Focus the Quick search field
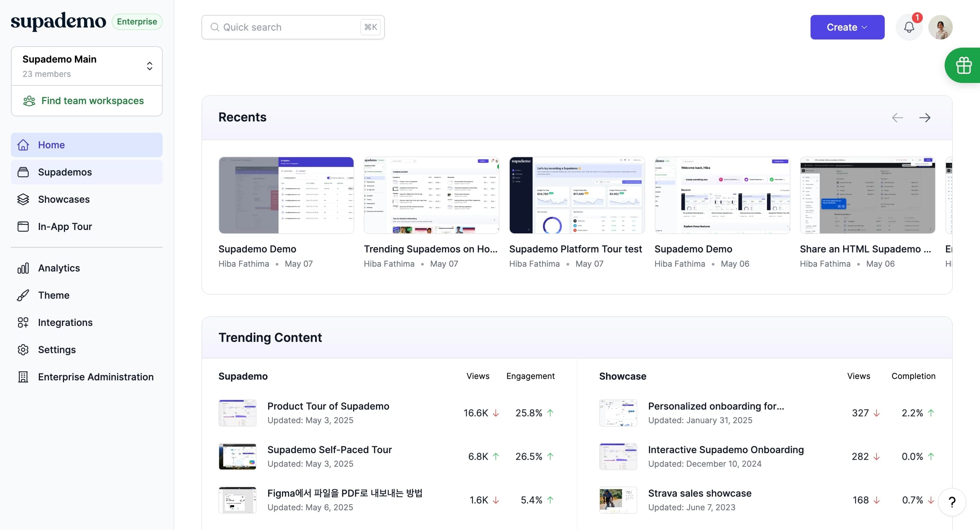The width and height of the screenshot is (980, 530). tap(293, 27)
